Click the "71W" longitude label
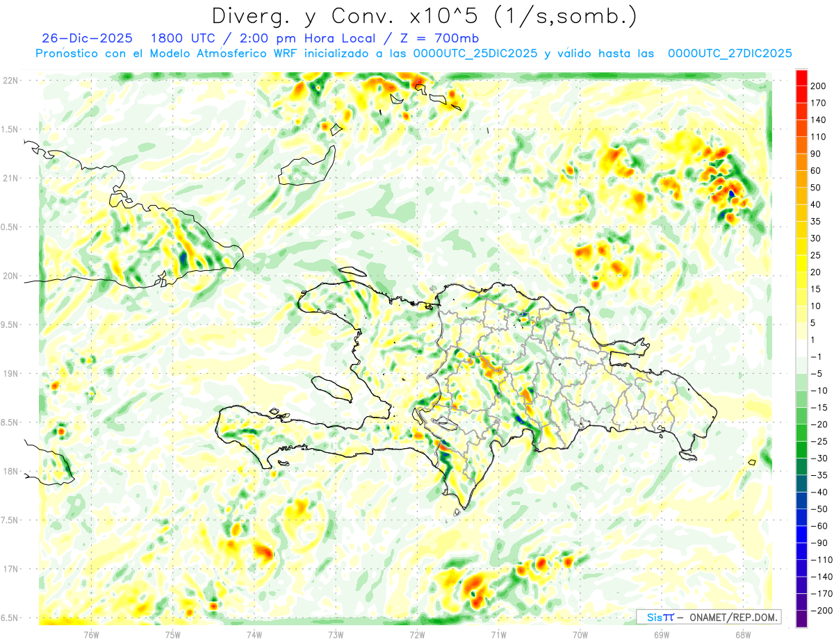This screenshot has height=644, width=834. point(498,634)
